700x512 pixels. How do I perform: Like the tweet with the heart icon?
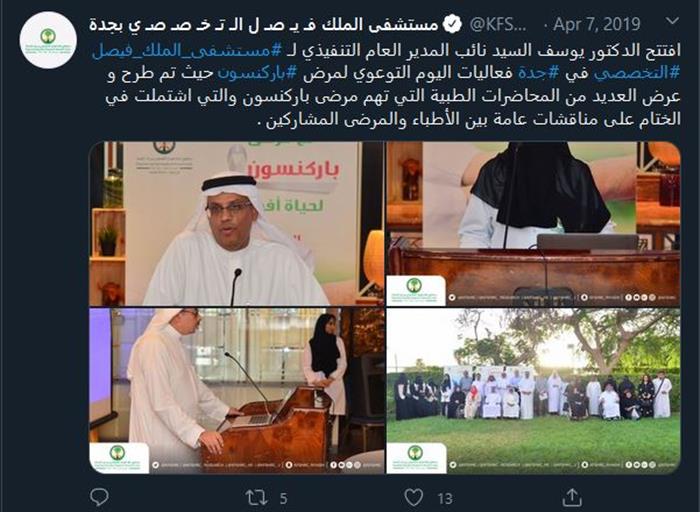414,498
